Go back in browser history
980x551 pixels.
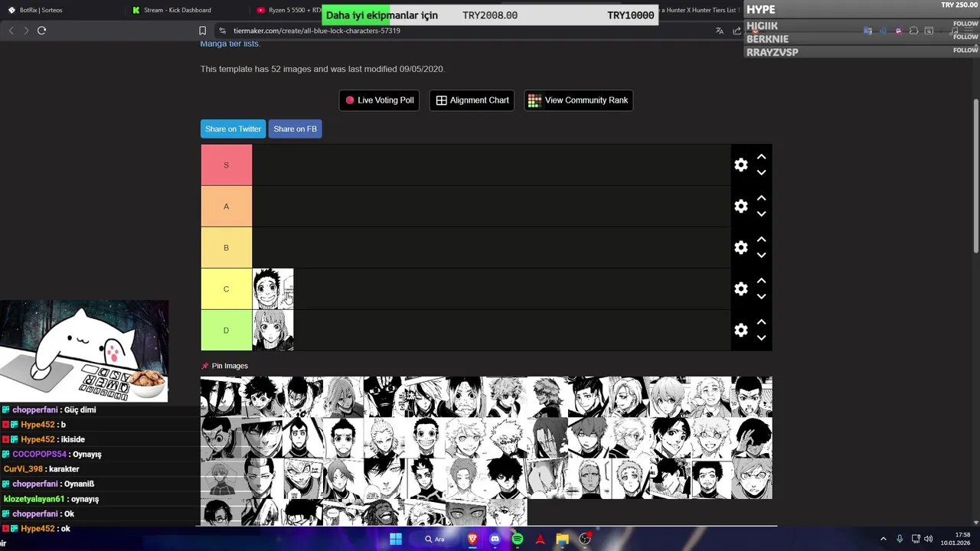[x=11, y=31]
